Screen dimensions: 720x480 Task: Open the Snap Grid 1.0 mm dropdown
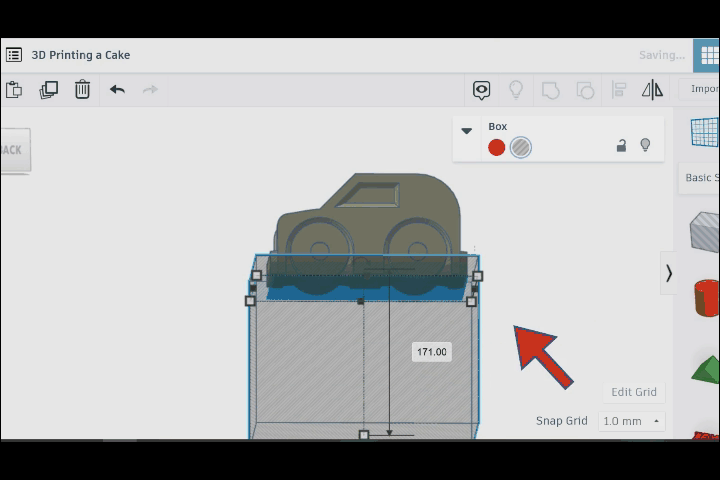pos(632,421)
